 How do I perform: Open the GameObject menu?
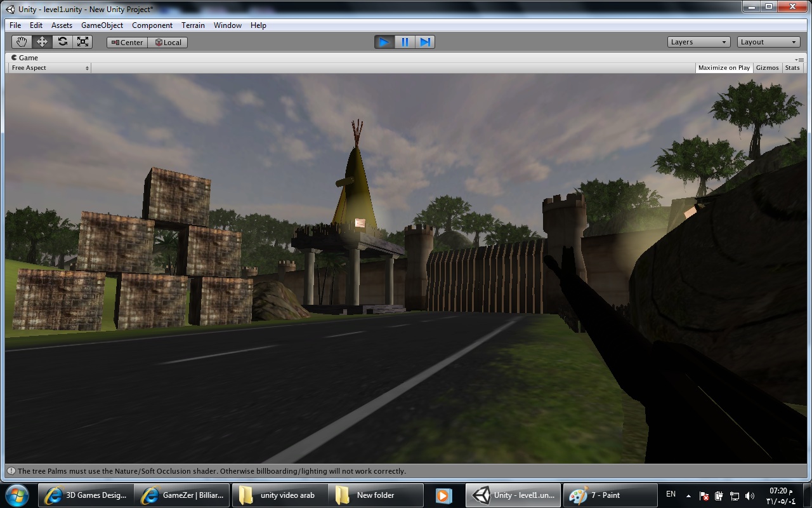click(x=102, y=25)
